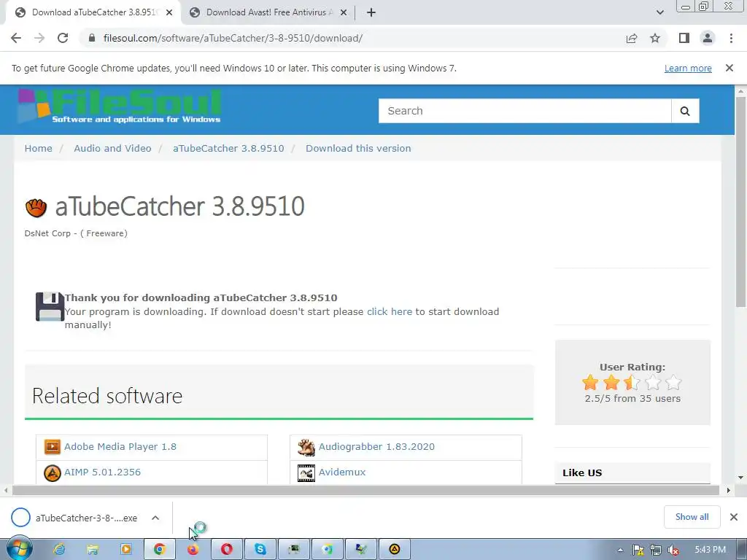Share this page via share icon
The width and height of the screenshot is (747, 560).
[632, 38]
